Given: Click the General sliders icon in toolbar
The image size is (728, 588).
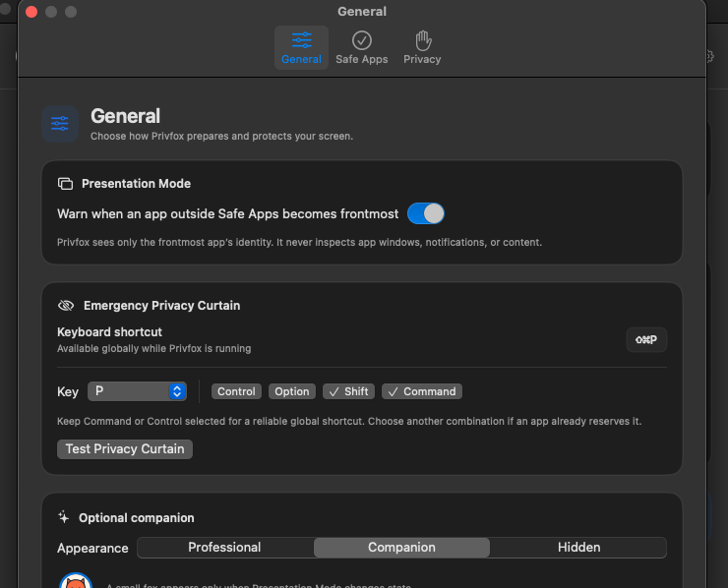Looking at the screenshot, I should [x=301, y=40].
